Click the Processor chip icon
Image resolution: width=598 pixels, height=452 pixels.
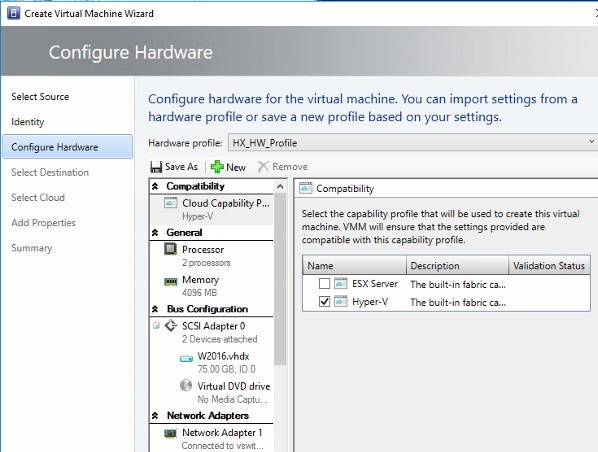tap(170, 249)
